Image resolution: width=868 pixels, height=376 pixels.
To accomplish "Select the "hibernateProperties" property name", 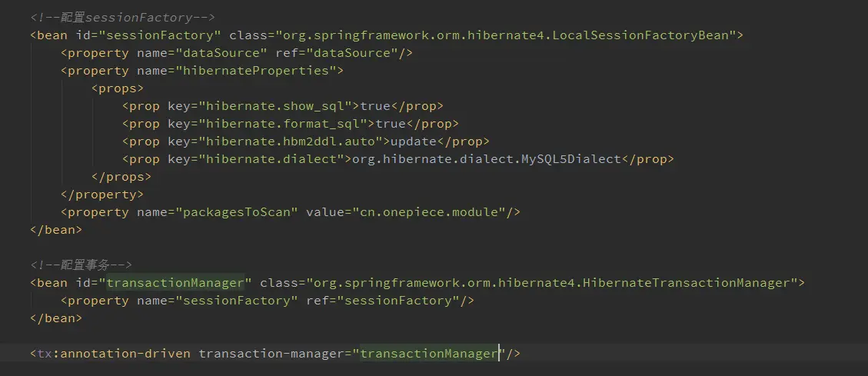I will [256, 71].
